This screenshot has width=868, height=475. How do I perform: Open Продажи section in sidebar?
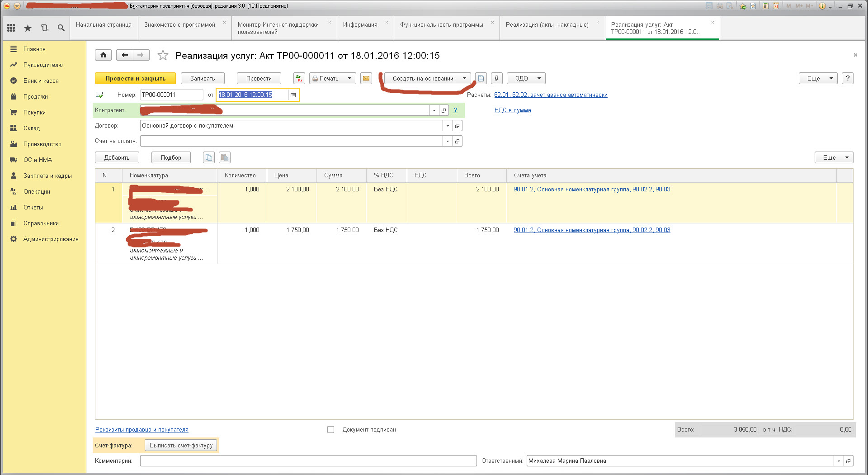click(35, 96)
